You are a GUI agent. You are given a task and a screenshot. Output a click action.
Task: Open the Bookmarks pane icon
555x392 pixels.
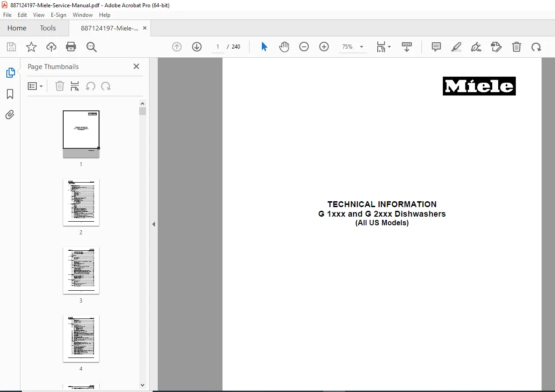point(10,94)
